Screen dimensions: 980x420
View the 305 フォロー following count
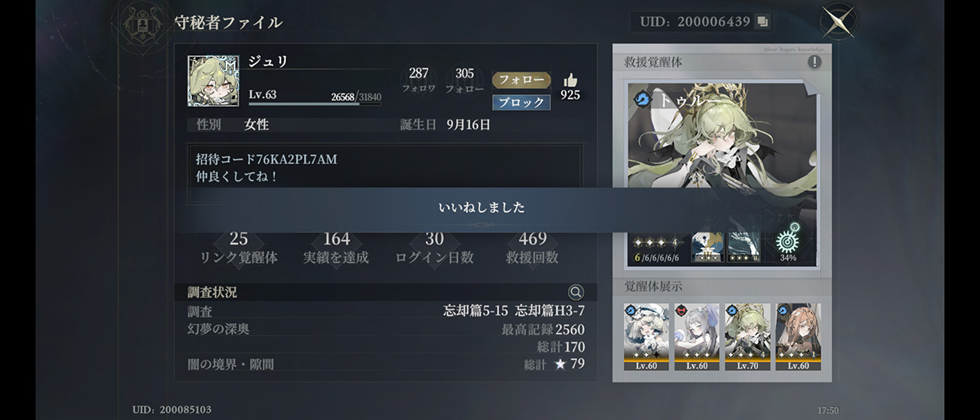click(x=465, y=80)
